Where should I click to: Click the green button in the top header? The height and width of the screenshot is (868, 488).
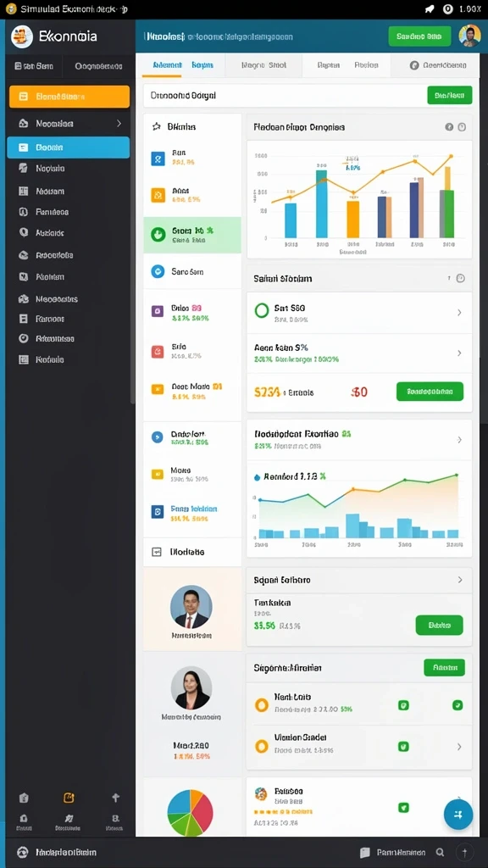coord(419,36)
